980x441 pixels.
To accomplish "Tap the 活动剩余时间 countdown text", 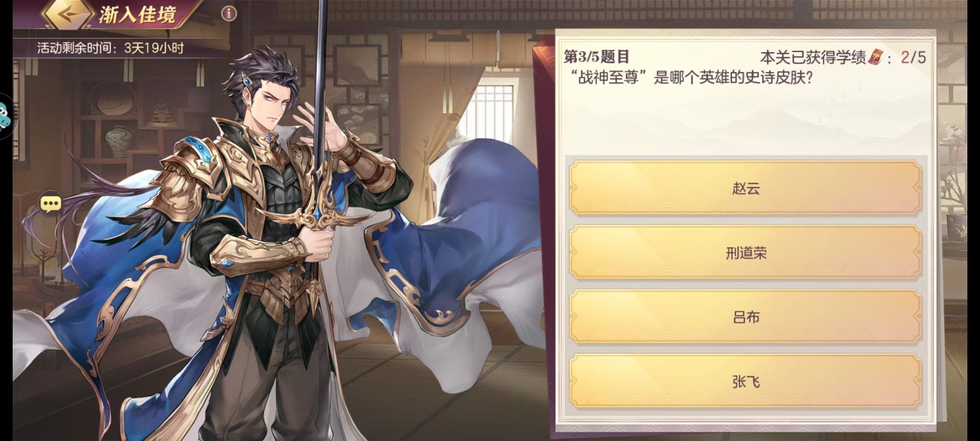I will tap(111, 48).
